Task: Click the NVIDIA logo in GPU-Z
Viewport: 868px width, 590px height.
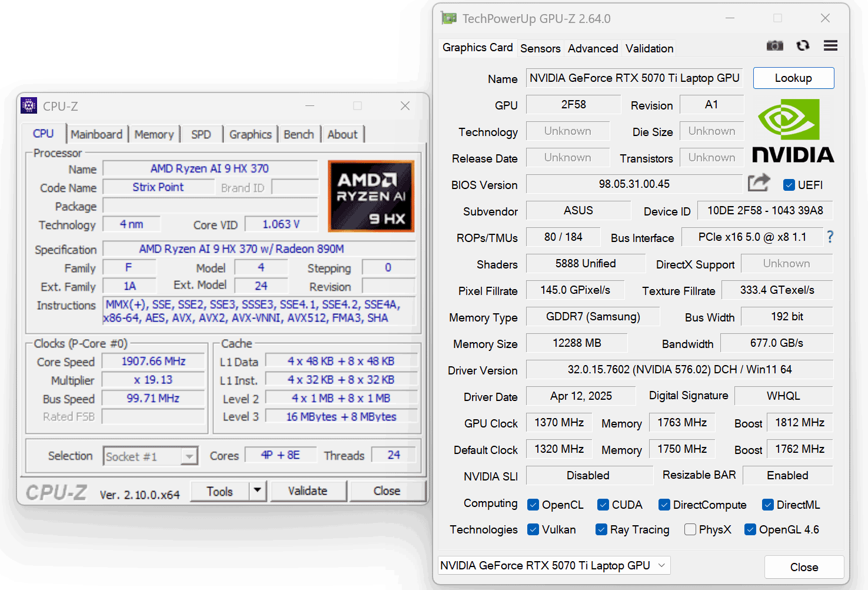Action: (x=793, y=130)
